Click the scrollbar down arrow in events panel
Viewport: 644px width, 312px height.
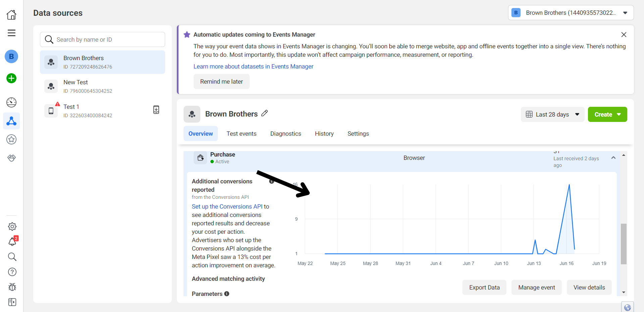(x=624, y=293)
